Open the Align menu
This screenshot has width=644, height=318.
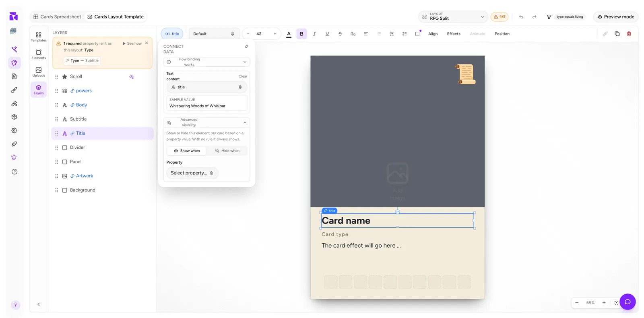(x=433, y=34)
